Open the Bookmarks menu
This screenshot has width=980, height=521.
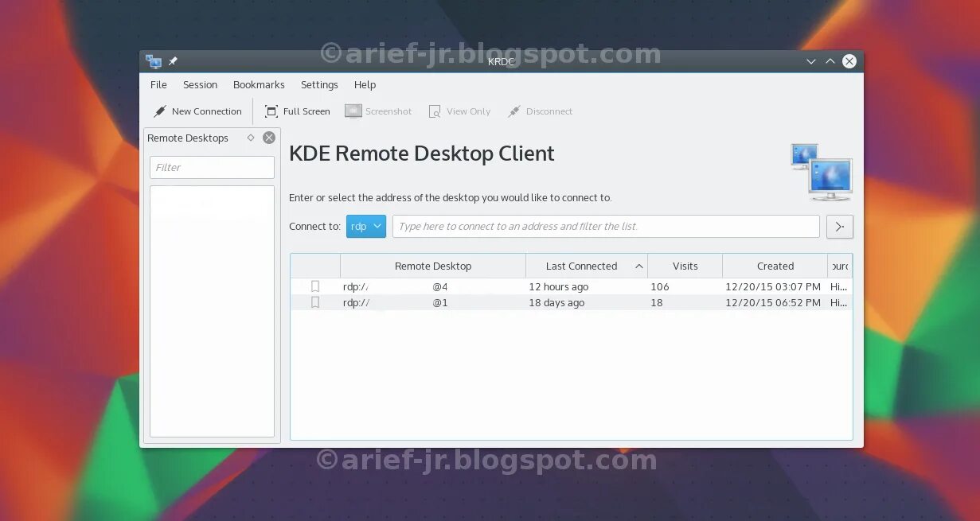tap(259, 84)
